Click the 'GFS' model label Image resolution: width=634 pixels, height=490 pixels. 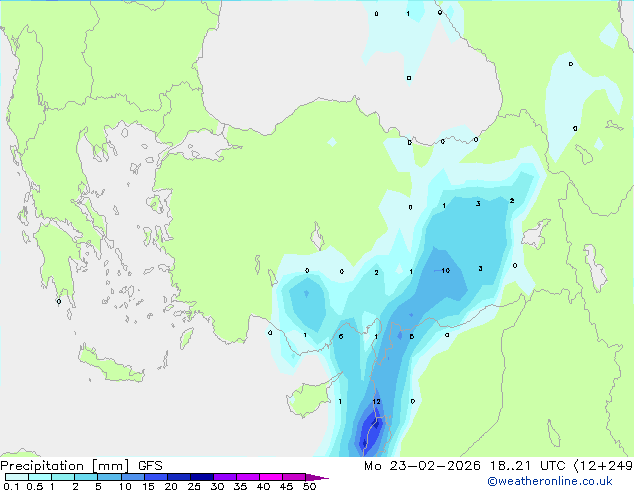coord(150,466)
